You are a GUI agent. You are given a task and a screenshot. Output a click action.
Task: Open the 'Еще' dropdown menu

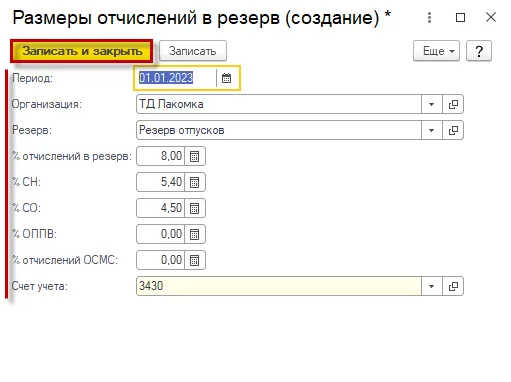[436, 51]
